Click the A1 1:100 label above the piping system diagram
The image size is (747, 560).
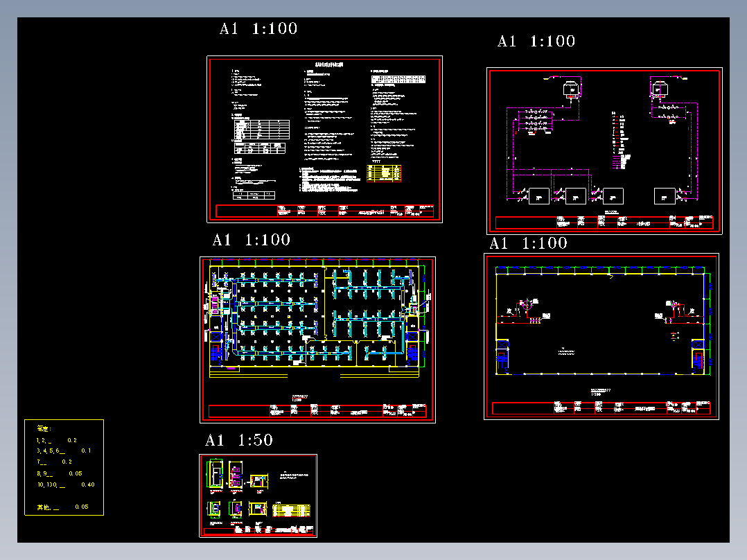click(x=536, y=41)
